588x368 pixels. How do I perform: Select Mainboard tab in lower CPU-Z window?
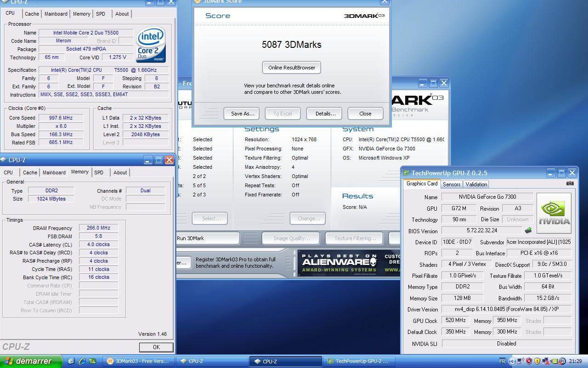click(54, 172)
